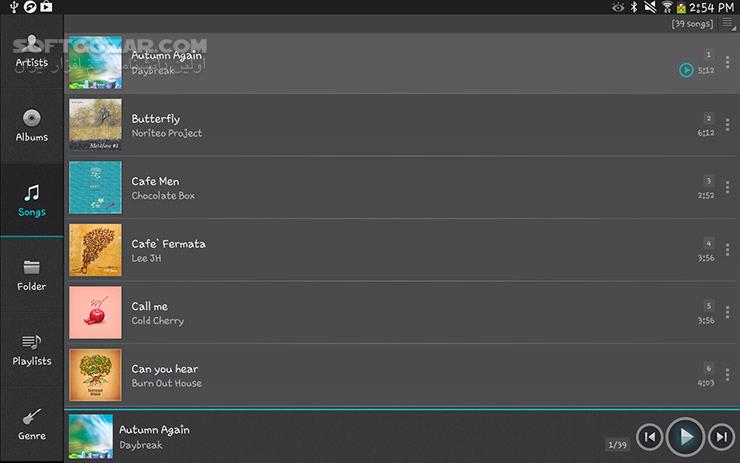Image resolution: width=740 pixels, height=463 pixels.
Task: Open the list sort menu beside 39 songs
Action: (728, 24)
